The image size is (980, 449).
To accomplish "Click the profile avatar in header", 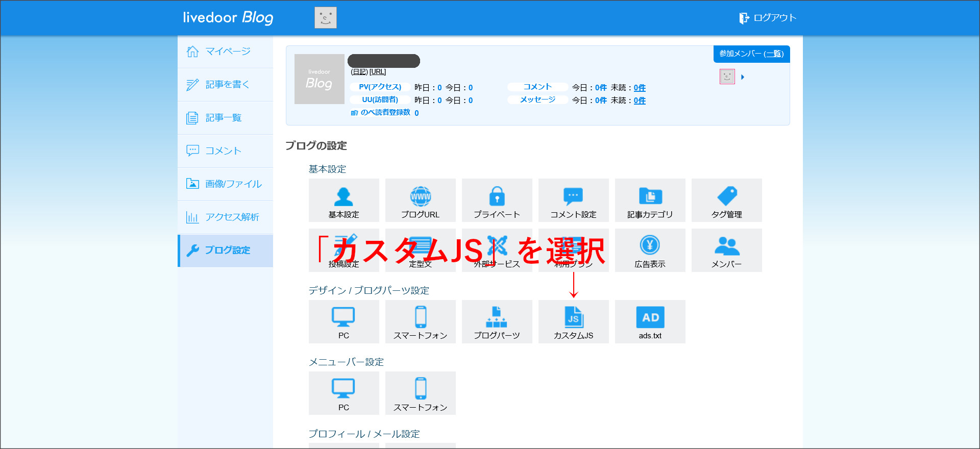I will click(x=326, y=18).
